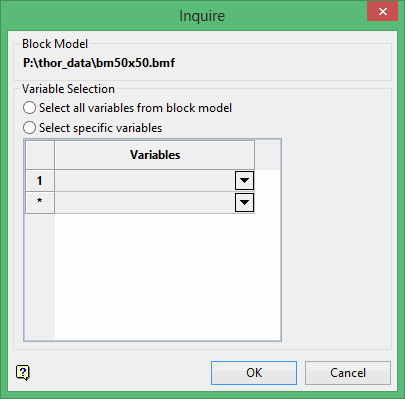Image resolution: width=405 pixels, height=399 pixels.
Task: Click the Variable Selection group label
Action: coord(68,89)
